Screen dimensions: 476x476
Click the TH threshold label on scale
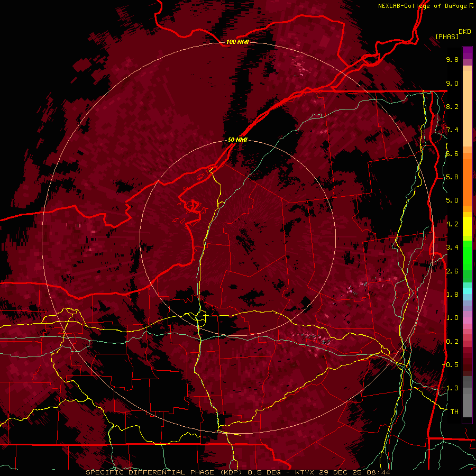point(454,412)
